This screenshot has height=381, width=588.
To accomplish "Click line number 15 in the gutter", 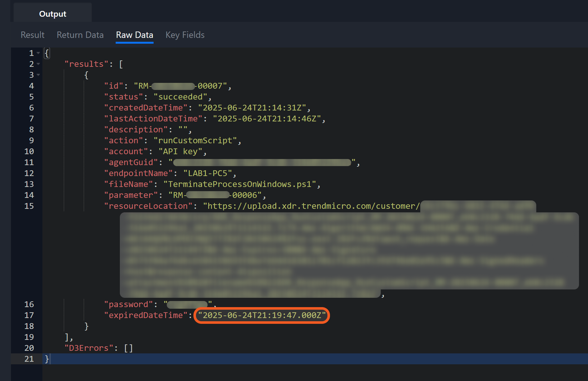I will coord(29,206).
